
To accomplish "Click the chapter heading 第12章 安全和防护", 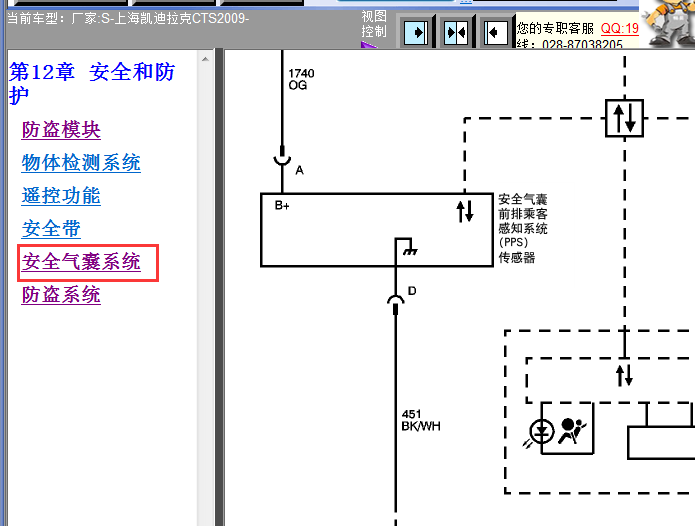I will coord(92,83).
